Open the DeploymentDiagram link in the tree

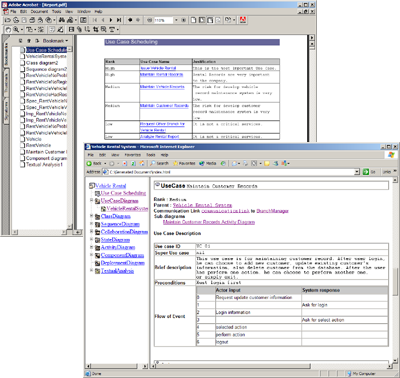point(123,263)
